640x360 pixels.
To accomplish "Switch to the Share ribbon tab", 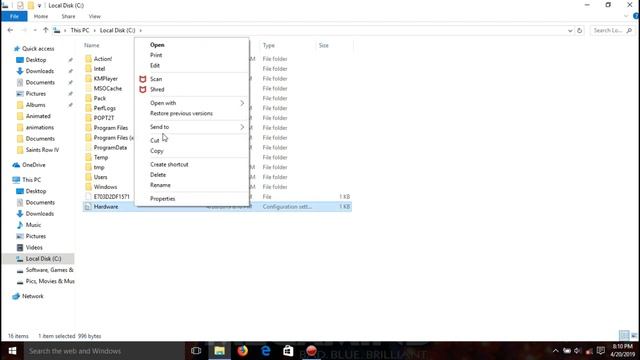I will coord(68,16).
